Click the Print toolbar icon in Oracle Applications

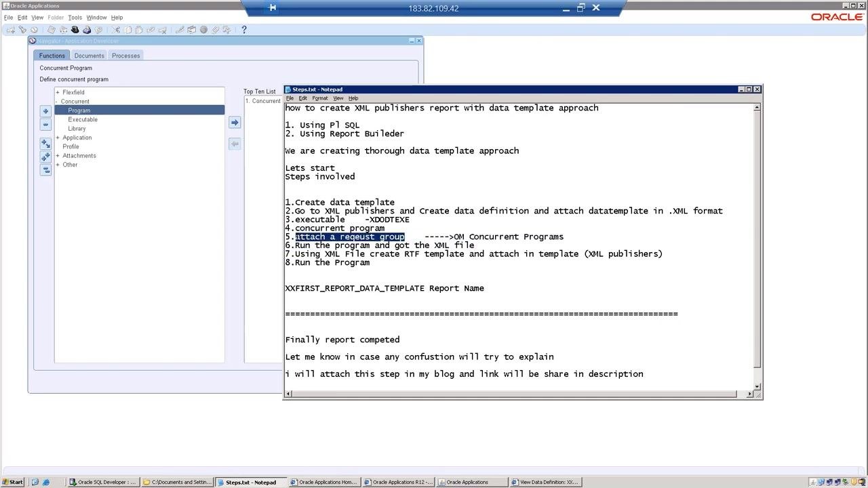pos(87,30)
